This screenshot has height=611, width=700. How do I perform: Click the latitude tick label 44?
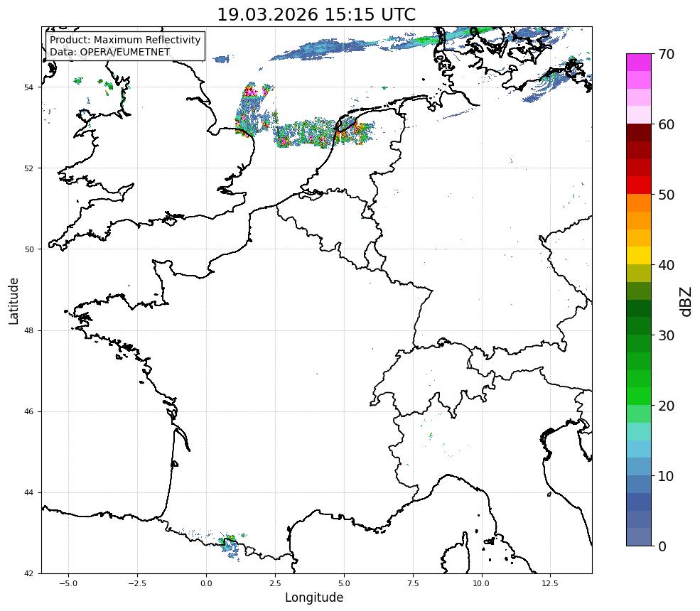click(28, 493)
